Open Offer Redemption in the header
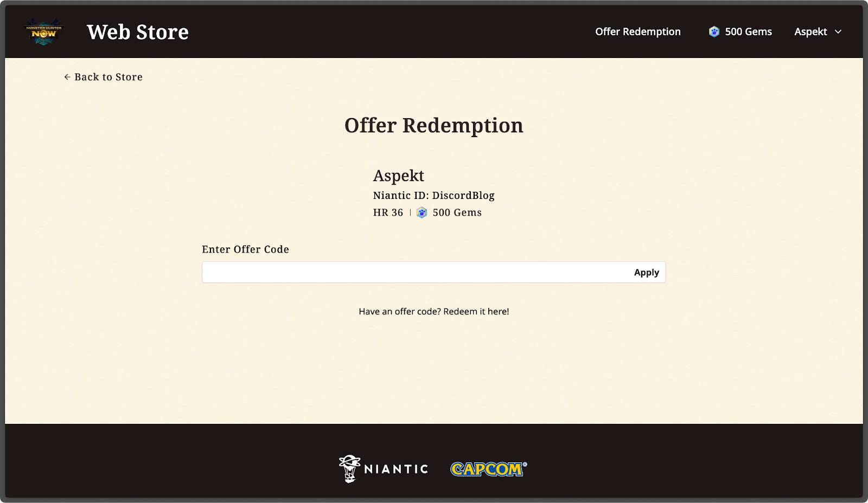868x503 pixels. (x=638, y=32)
